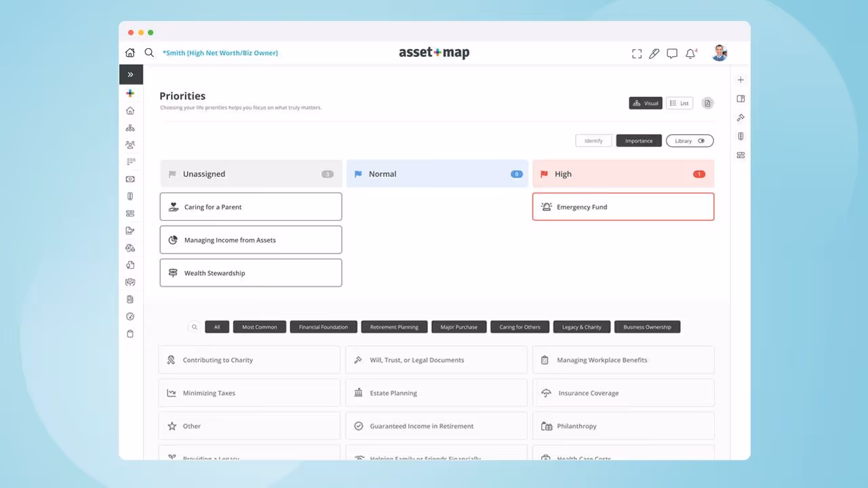The width and height of the screenshot is (868, 488).
Task: Toggle the Library switch on
Action: [701, 140]
